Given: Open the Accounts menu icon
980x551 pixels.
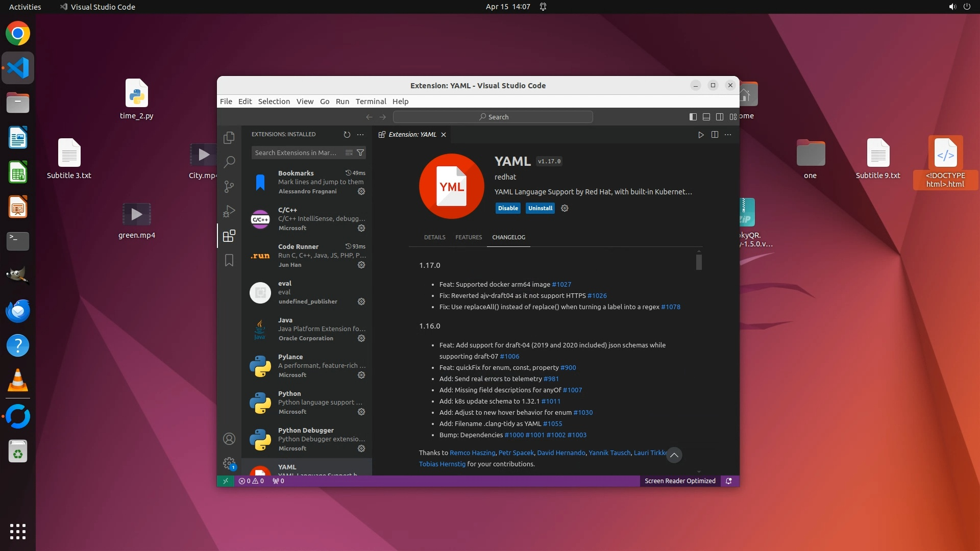Looking at the screenshot, I should (x=229, y=439).
